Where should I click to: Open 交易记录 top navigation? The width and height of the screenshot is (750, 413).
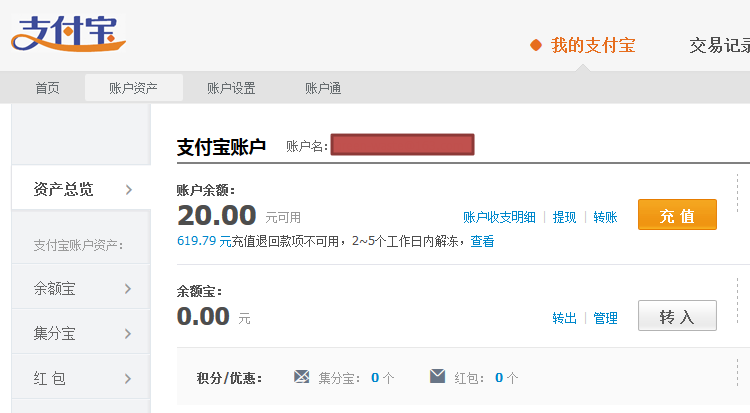coord(719,46)
